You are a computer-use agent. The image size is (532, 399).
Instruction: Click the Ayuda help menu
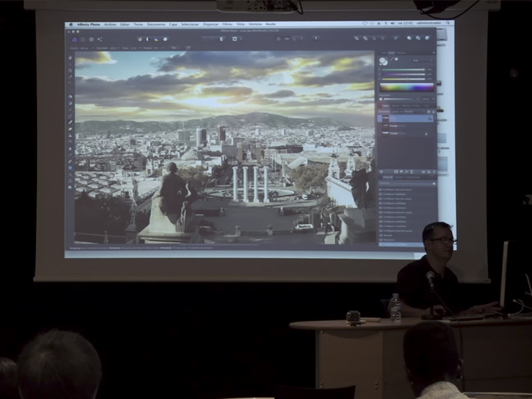(271, 25)
